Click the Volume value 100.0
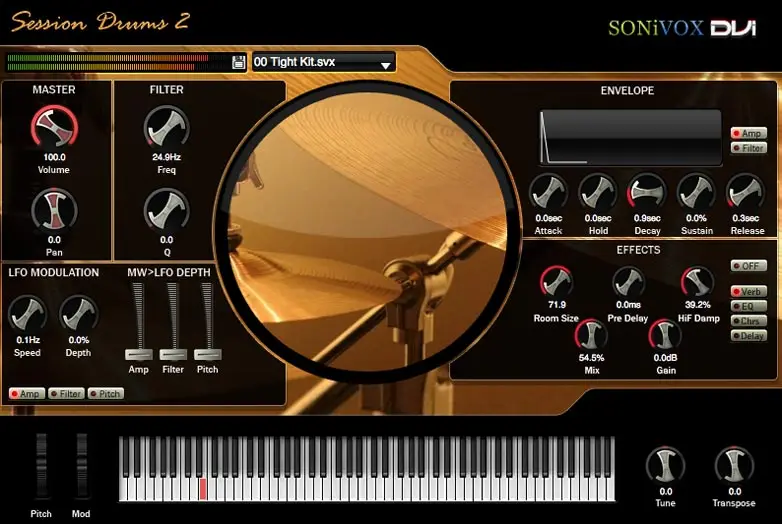This screenshot has height=524, width=782. point(54,157)
